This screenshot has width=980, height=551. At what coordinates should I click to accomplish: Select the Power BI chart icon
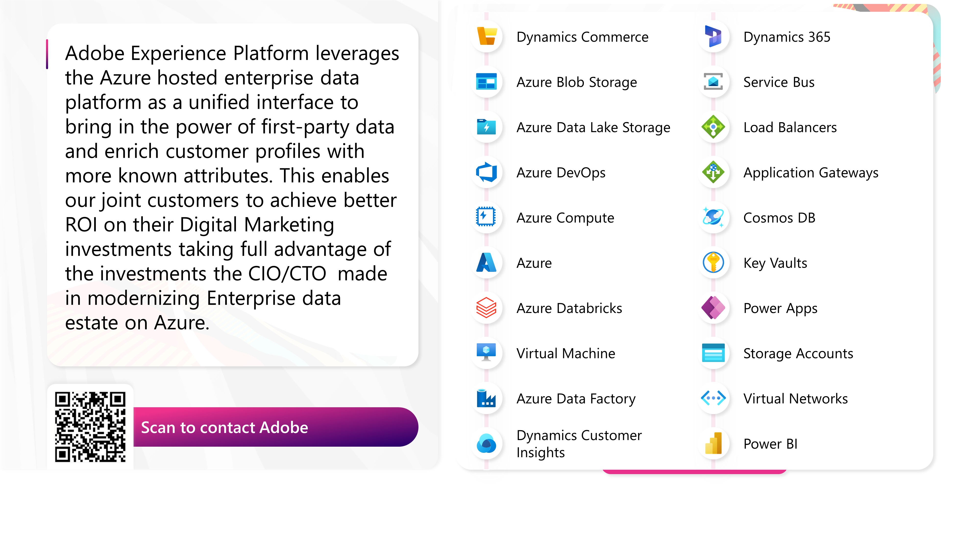[x=713, y=444]
